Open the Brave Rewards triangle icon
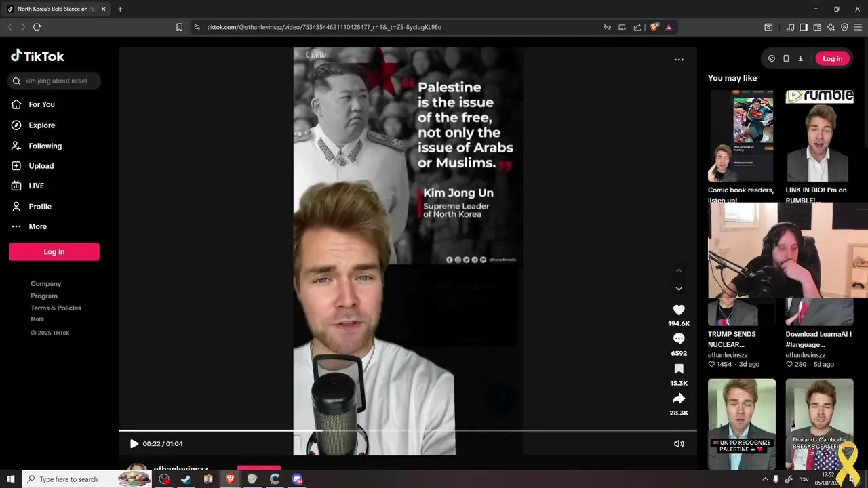Viewport: 868px width, 488px height. (x=669, y=27)
